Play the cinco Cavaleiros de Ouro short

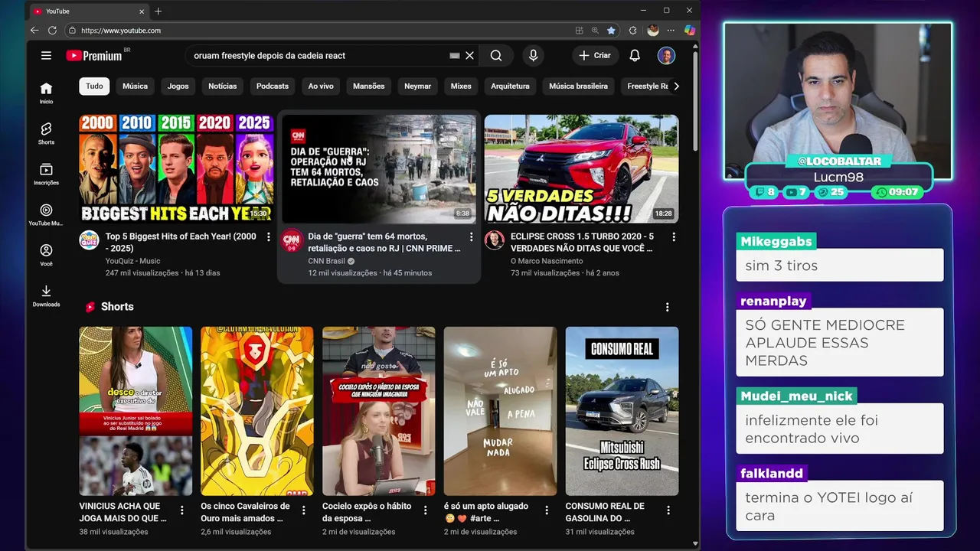click(257, 411)
